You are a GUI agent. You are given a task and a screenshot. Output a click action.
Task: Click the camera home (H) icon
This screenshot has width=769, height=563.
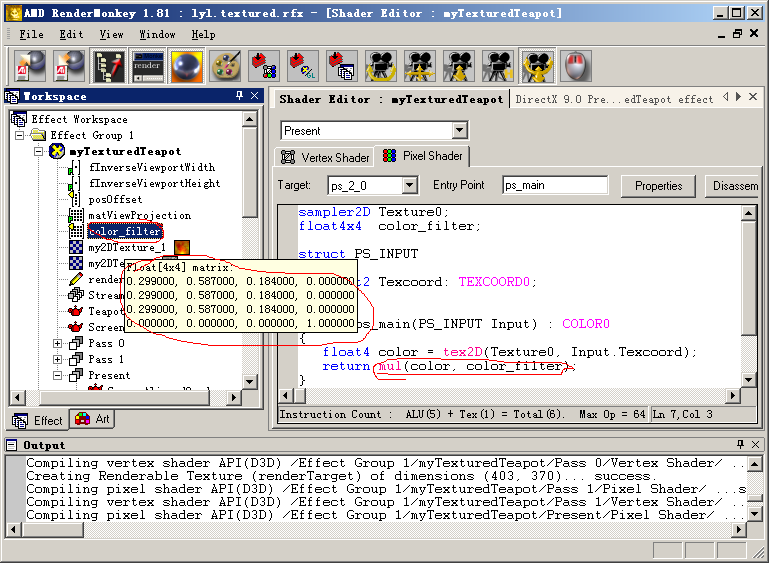click(x=498, y=66)
